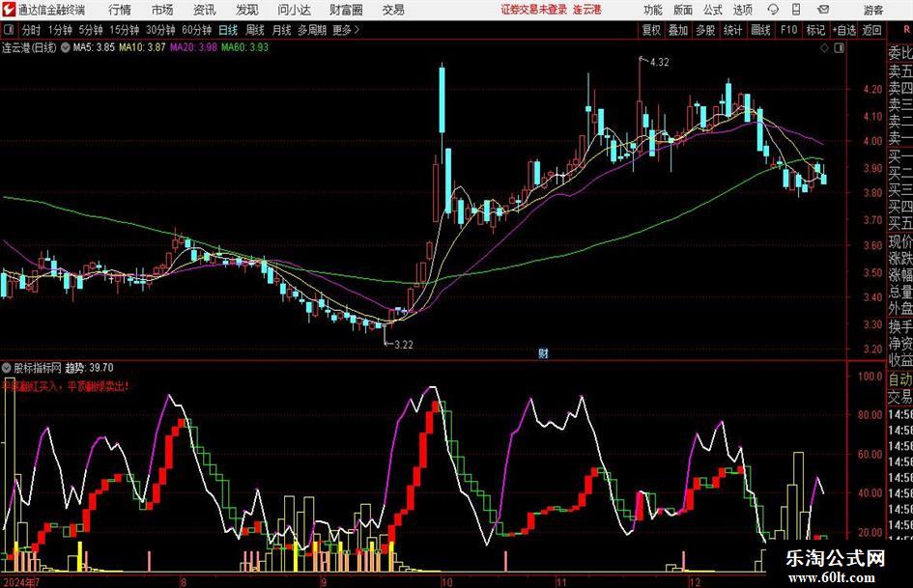Expand the 连云港(日线) indicator dropdown arrow

[x=66, y=47]
